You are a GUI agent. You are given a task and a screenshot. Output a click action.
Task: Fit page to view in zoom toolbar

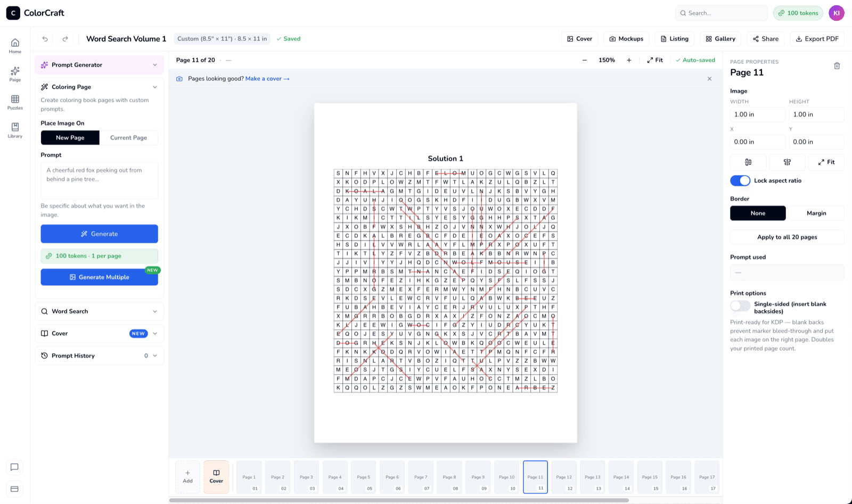tap(655, 60)
